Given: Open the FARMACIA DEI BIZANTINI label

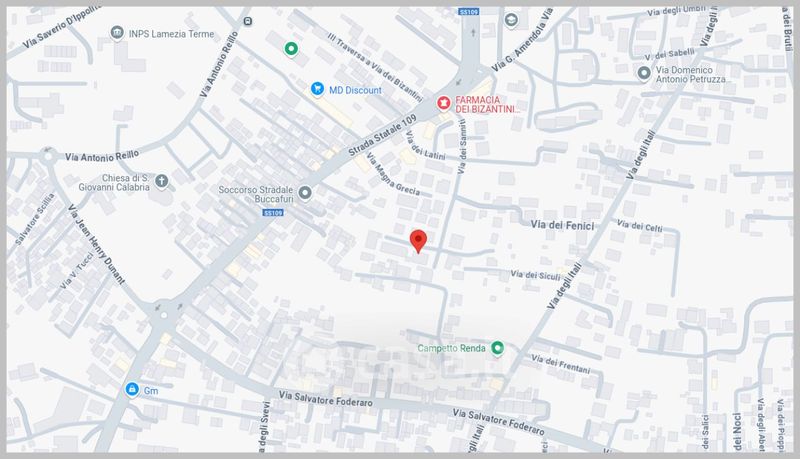Looking at the screenshot, I should click(487, 105).
